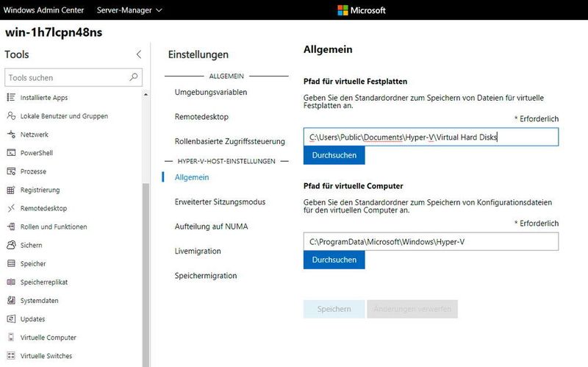Open Netzwerk tool
The height and width of the screenshot is (367, 588).
click(34, 135)
